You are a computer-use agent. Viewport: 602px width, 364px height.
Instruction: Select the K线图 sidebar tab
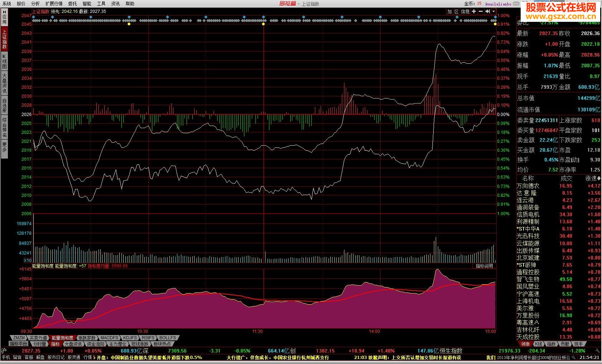click(x=4, y=61)
